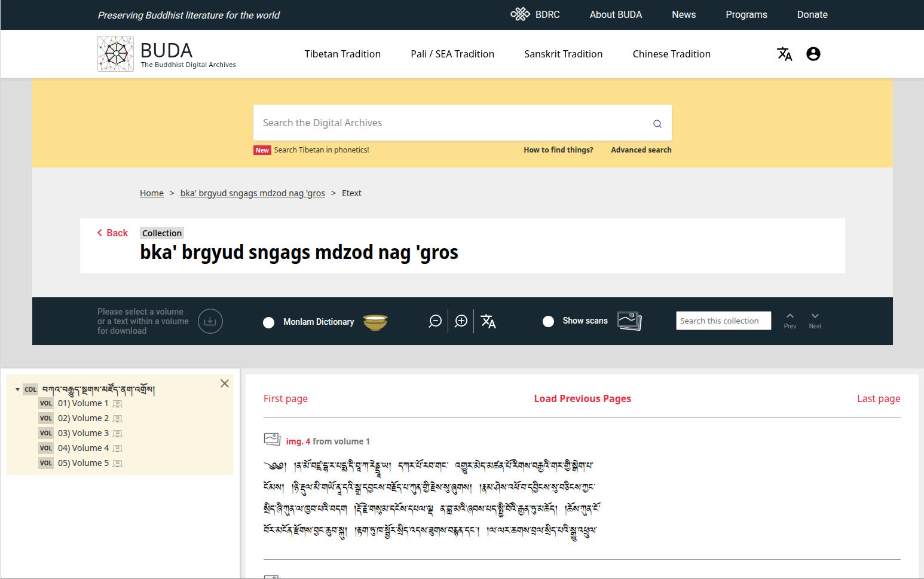Open the search icon in the archive search bar
The width and height of the screenshot is (924, 579).
pos(657,123)
